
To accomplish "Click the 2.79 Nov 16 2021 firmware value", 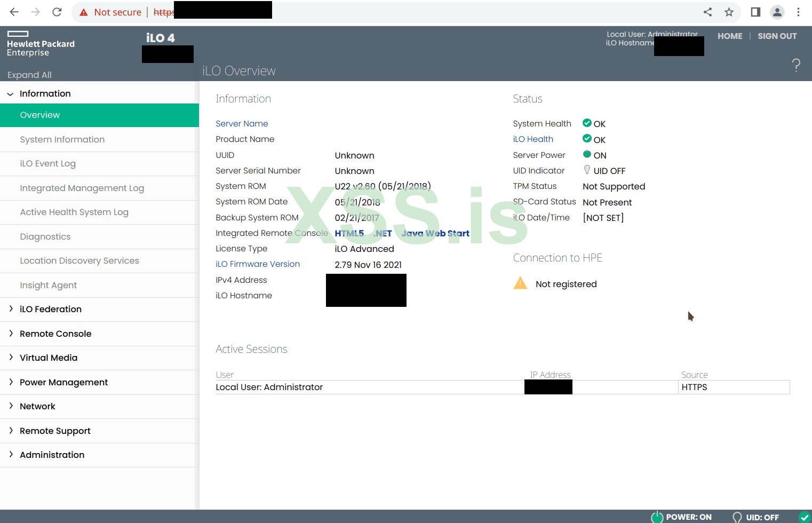I will click(368, 265).
